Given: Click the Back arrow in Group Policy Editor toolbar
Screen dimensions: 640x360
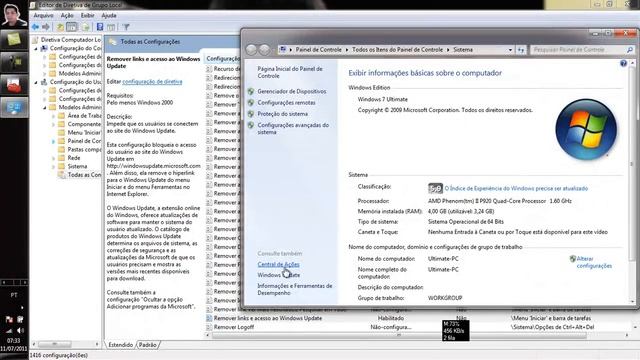Looking at the screenshot, I should [36, 27].
